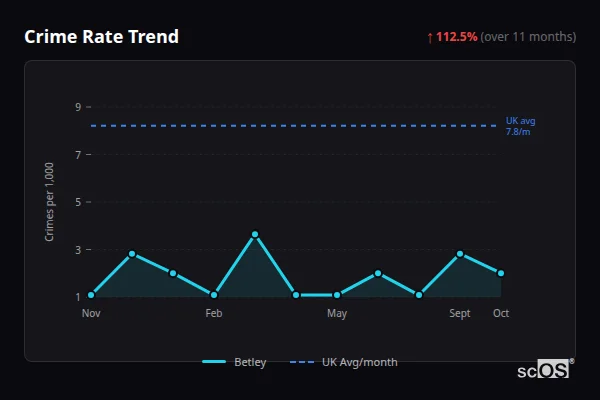Select the Sept data point on the line
The height and width of the screenshot is (400, 600).
[x=460, y=254]
